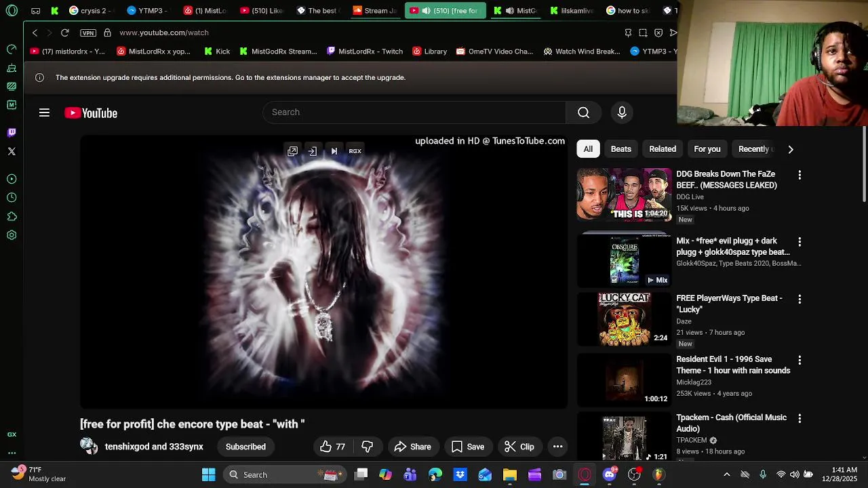The height and width of the screenshot is (488, 868).
Task: Select the All filter chip
Action: [588, 149]
